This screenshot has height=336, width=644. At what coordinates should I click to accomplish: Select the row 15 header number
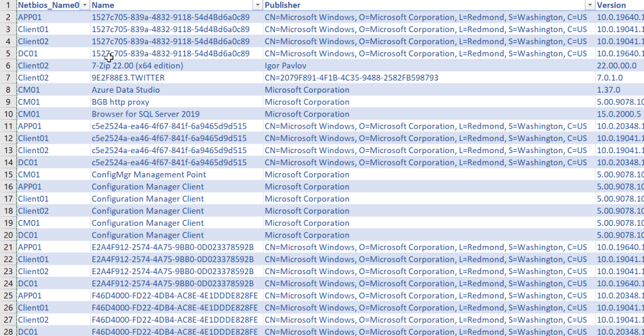tap(8, 175)
